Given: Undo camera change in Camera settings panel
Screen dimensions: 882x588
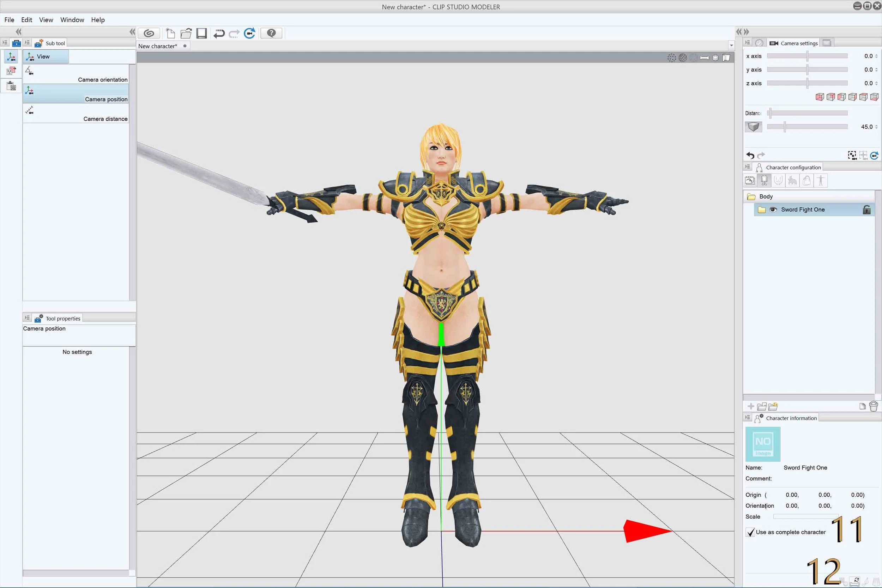Looking at the screenshot, I should pyautogui.click(x=750, y=155).
